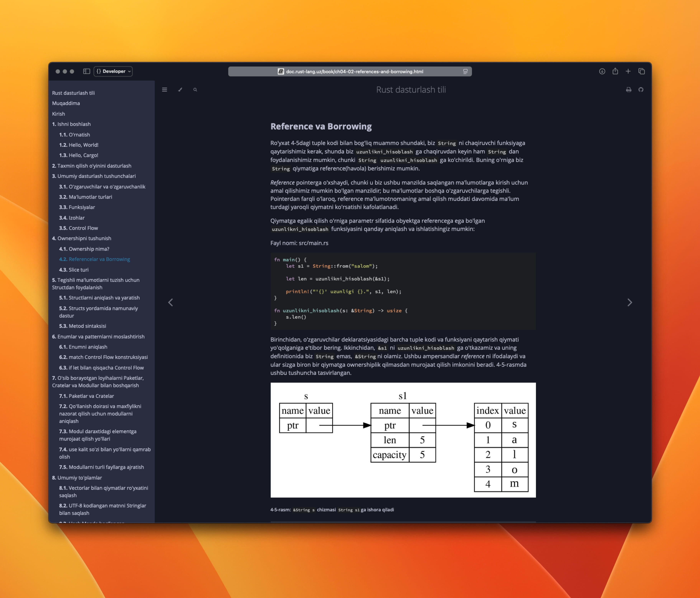The width and height of the screenshot is (700, 598).
Task: Click the Rust dasturlash tili page title
Action: [x=411, y=90]
